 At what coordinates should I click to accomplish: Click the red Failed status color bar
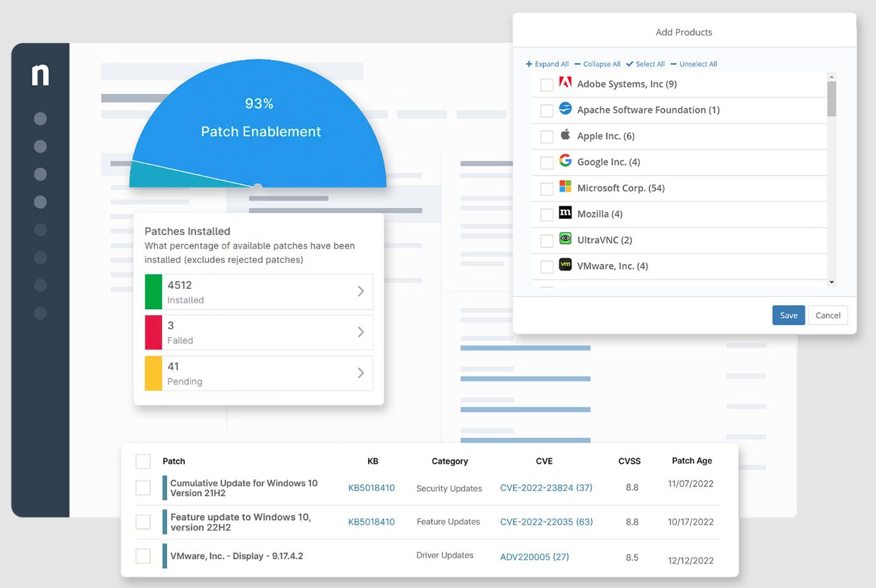[x=153, y=332]
